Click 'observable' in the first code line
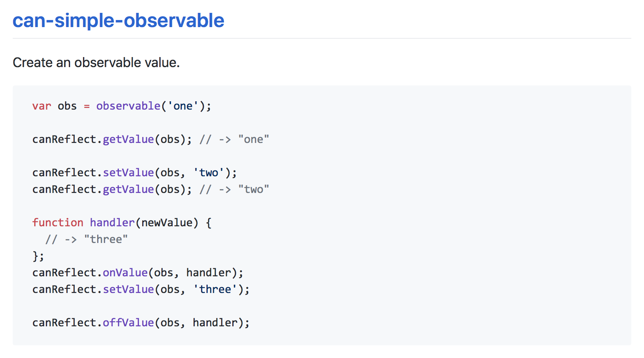Screen dimensions: 644x358 click(128, 106)
